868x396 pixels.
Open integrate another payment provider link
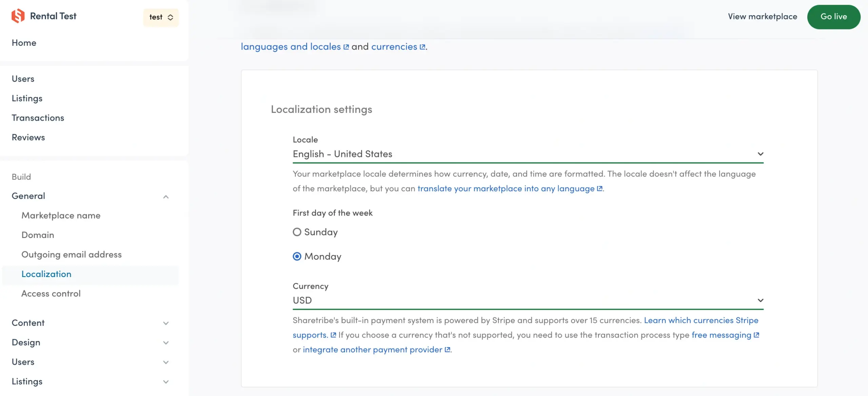(373, 350)
